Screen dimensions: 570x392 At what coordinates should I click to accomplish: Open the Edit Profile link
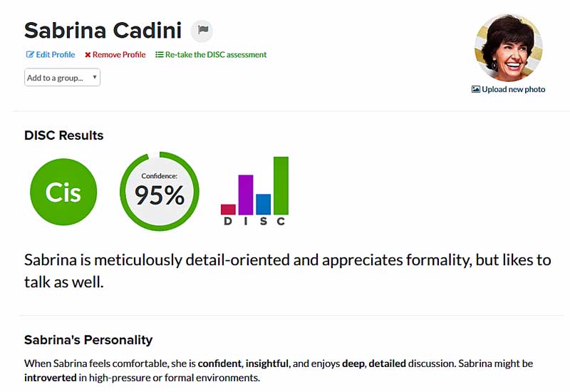pos(51,55)
